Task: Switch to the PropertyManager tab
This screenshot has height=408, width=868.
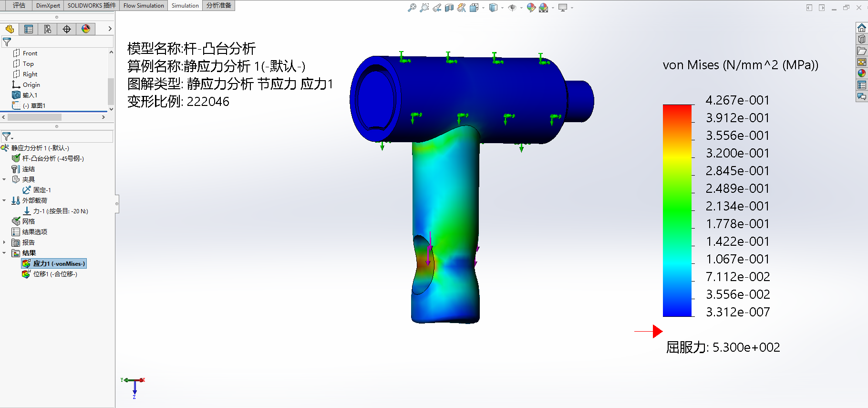Action: click(29, 29)
